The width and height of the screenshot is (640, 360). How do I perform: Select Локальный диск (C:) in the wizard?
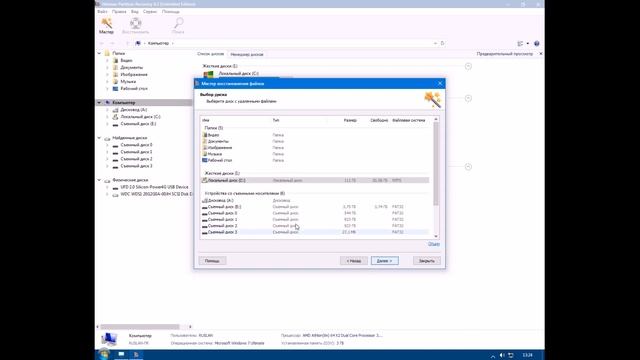point(315,180)
